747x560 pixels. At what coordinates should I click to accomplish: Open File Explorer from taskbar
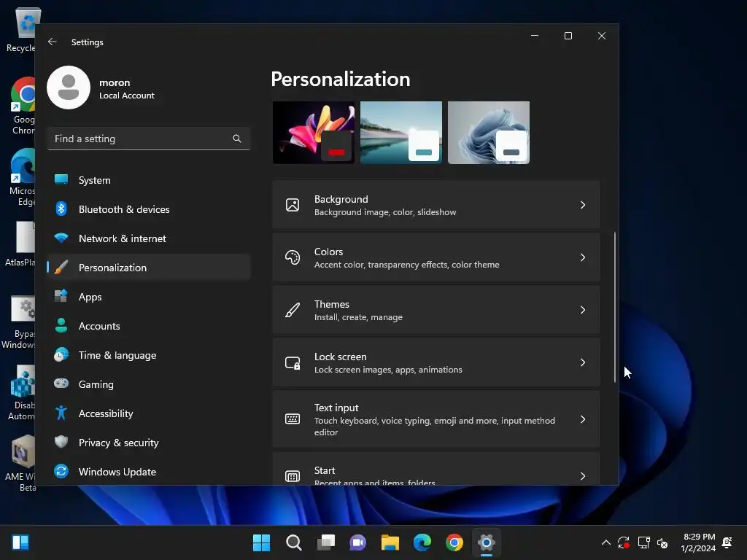coord(390,542)
